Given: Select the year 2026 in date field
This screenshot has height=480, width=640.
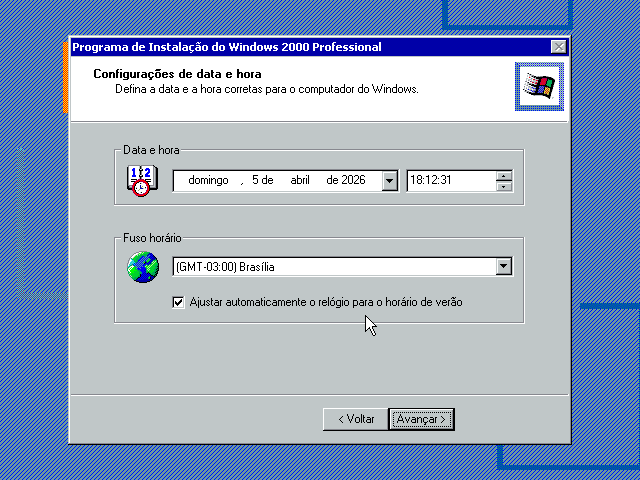Looking at the screenshot, I should point(354,181).
